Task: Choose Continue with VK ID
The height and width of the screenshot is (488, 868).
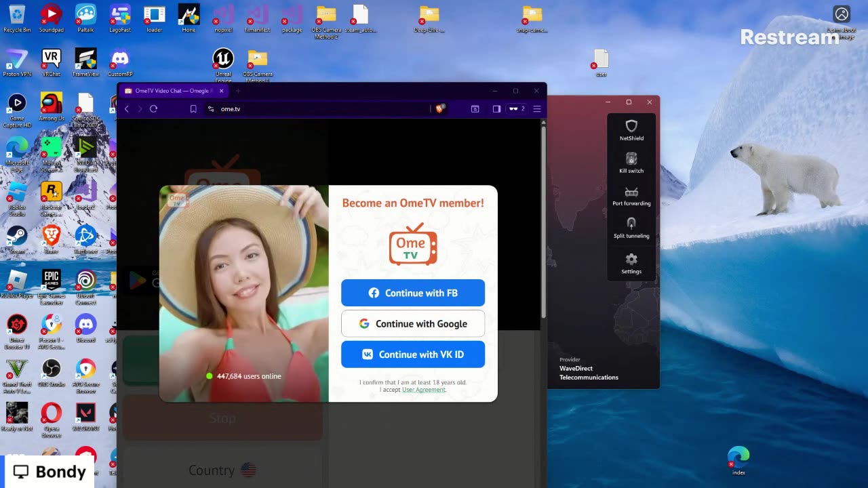Action: (x=413, y=354)
